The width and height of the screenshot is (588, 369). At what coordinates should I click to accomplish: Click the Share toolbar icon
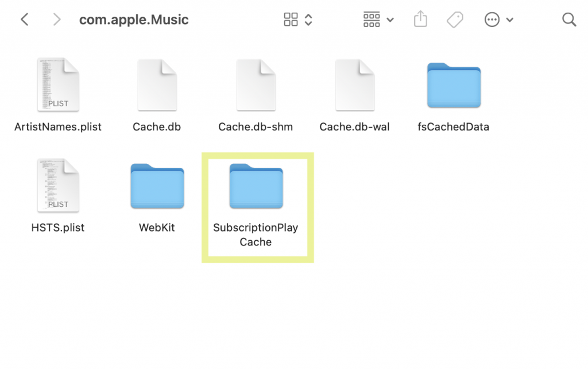(x=420, y=19)
